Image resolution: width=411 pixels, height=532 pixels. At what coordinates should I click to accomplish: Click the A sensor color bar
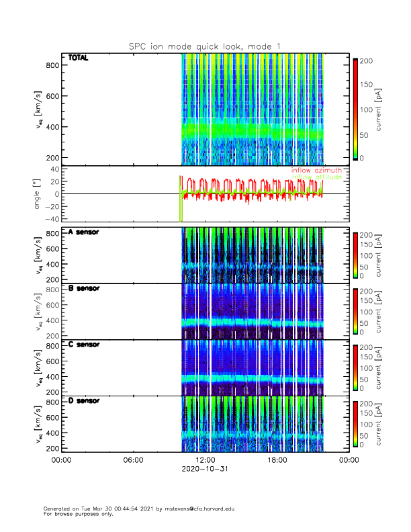click(x=355, y=255)
